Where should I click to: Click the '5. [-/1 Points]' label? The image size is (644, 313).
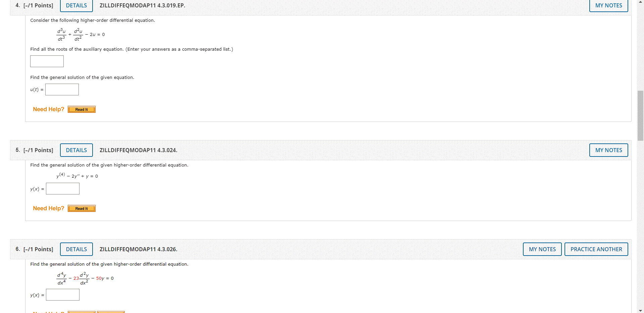34,150
